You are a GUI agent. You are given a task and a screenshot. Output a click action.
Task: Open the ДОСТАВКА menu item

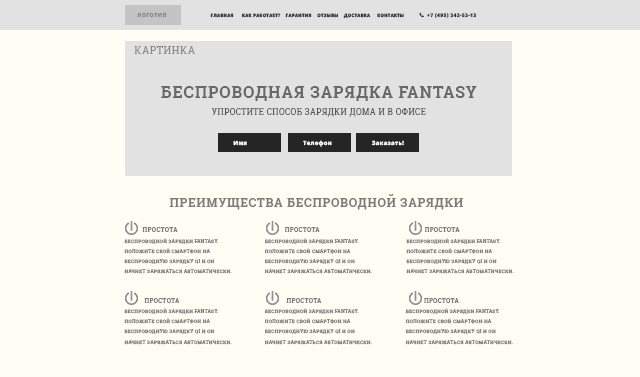coord(357,16)
